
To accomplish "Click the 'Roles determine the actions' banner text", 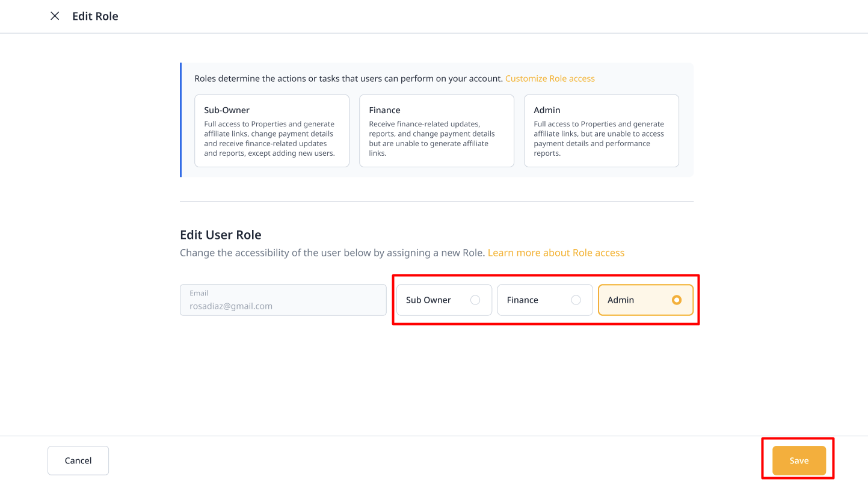I will pyautogui.click(x=348, y=79).
